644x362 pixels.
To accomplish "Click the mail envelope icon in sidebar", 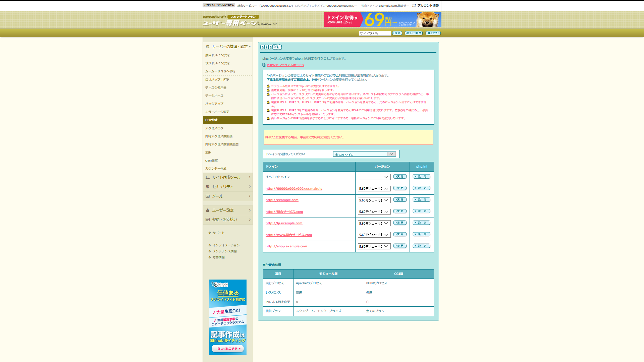I will coord(208,196).
